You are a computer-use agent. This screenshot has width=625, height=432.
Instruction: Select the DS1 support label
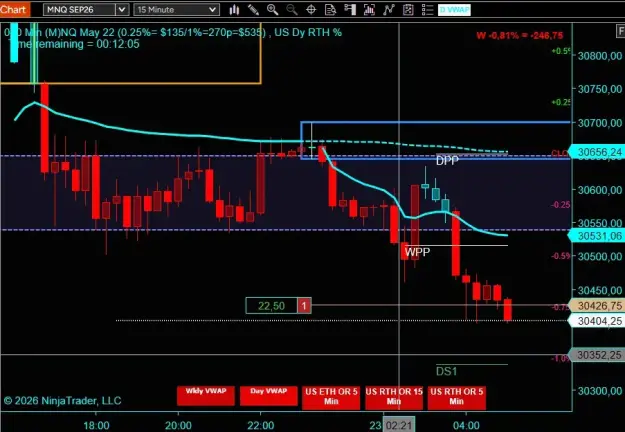tap(446, 371)
